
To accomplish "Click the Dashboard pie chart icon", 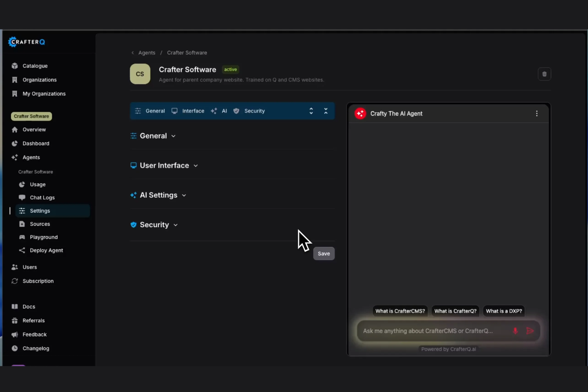I will pos(15,143).
